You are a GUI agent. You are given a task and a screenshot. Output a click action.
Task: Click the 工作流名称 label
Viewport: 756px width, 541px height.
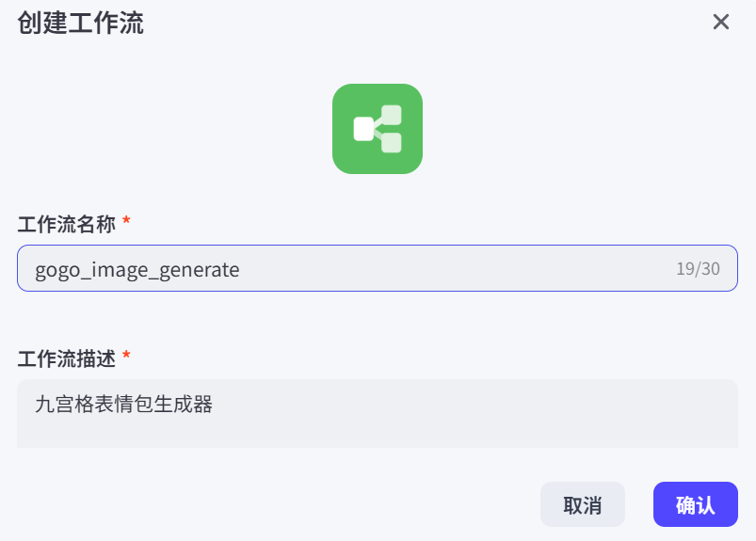66,224
